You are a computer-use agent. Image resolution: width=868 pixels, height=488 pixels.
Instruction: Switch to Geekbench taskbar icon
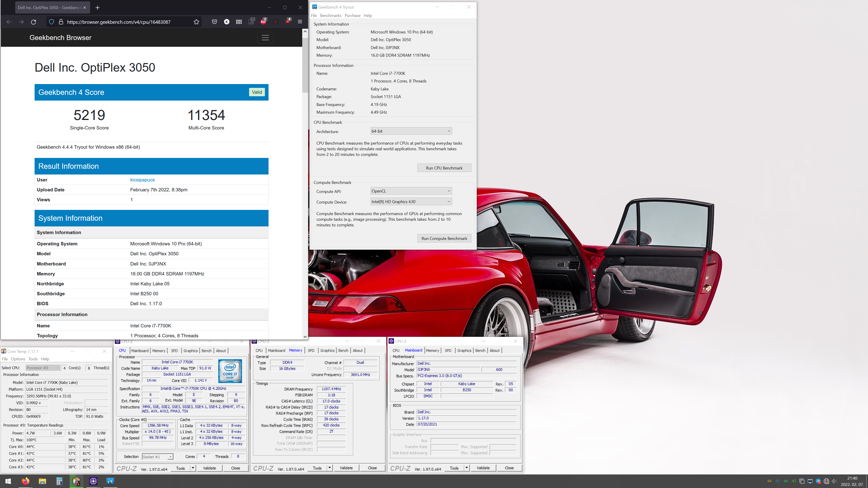pos(110,481)
